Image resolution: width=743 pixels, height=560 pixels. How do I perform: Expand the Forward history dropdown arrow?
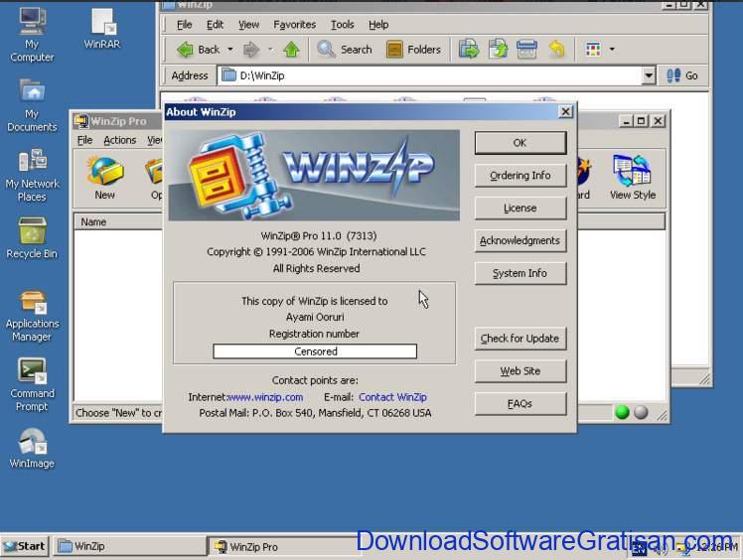pos(270,50)
